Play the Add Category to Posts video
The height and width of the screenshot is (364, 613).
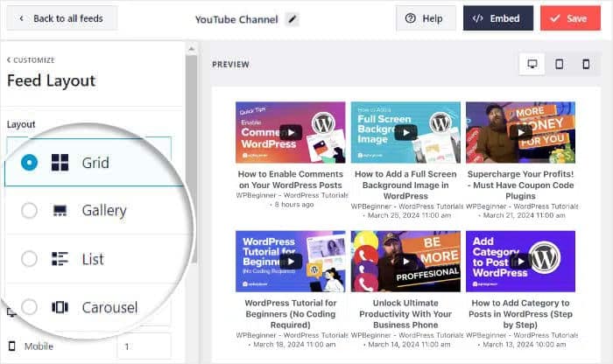[x=521, y=262]
